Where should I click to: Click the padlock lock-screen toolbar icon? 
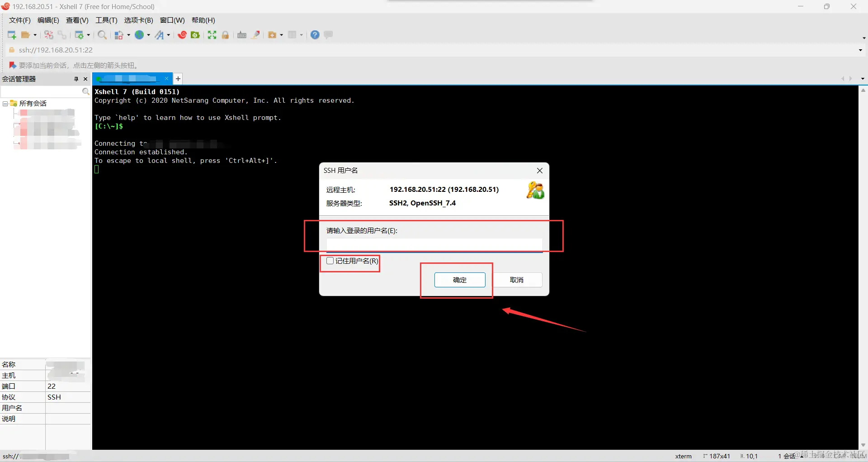[x=226, y=35]
